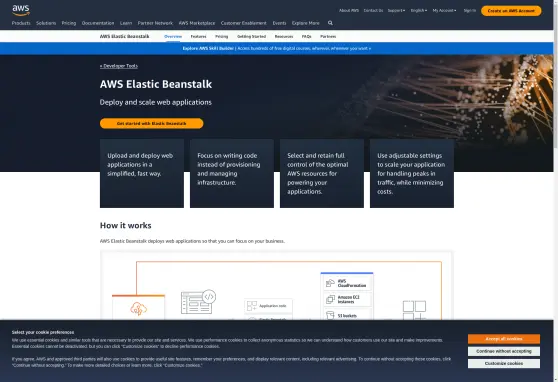The height and width of the screenshot is (382, 558).
Task: Open the Pricing menu in main navigation
Action: coord(69,23)
